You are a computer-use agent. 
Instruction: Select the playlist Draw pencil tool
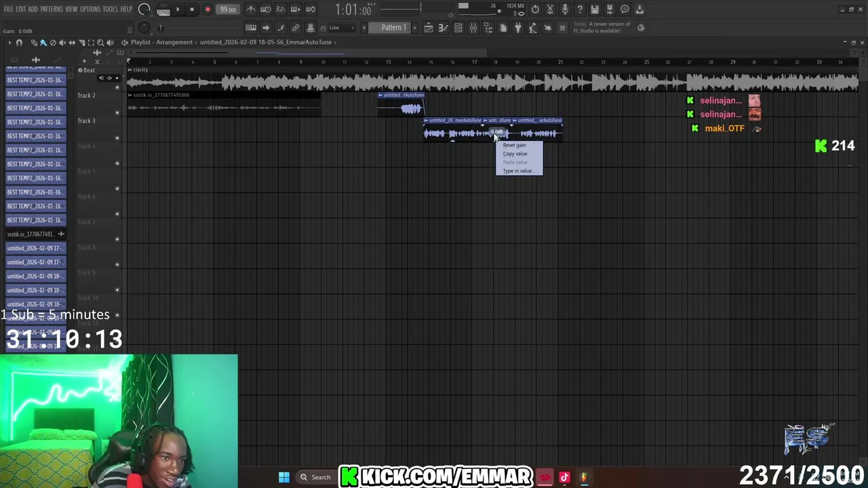click(x=34, y=43)
